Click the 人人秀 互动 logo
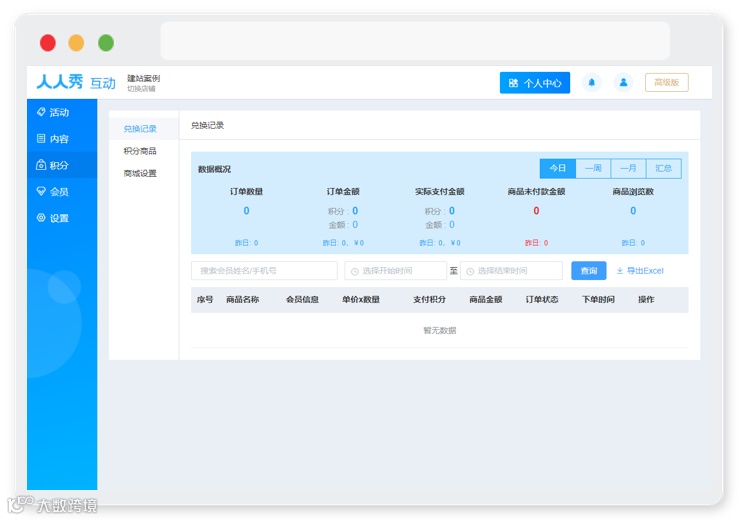740x520 pixels. 76,82
